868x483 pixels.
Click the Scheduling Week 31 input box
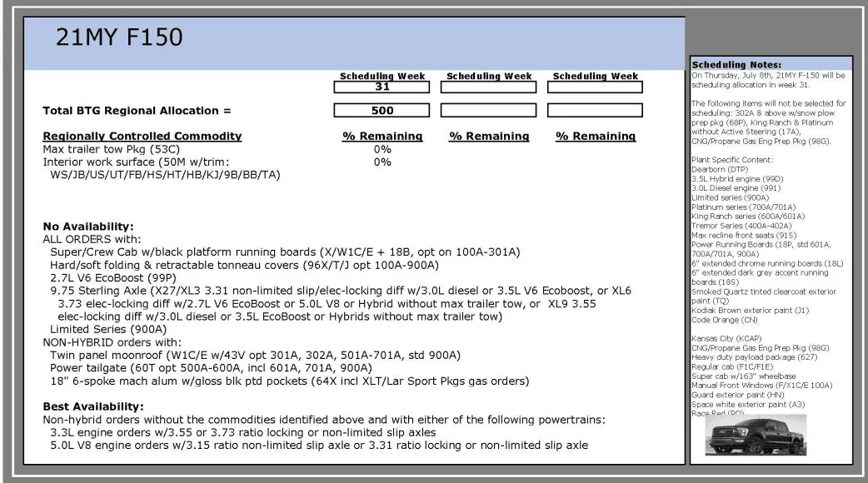(382, 87)
